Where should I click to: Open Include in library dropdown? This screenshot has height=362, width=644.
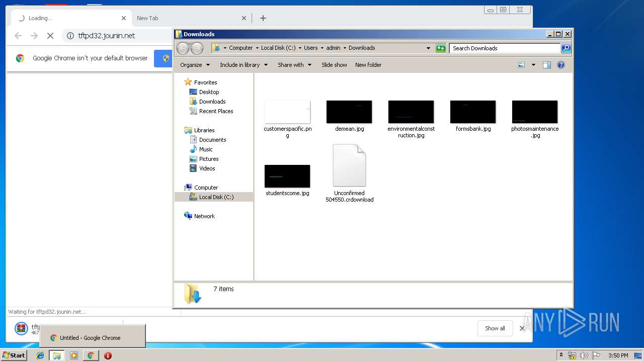pyautogui.click(x=244, y=65)
